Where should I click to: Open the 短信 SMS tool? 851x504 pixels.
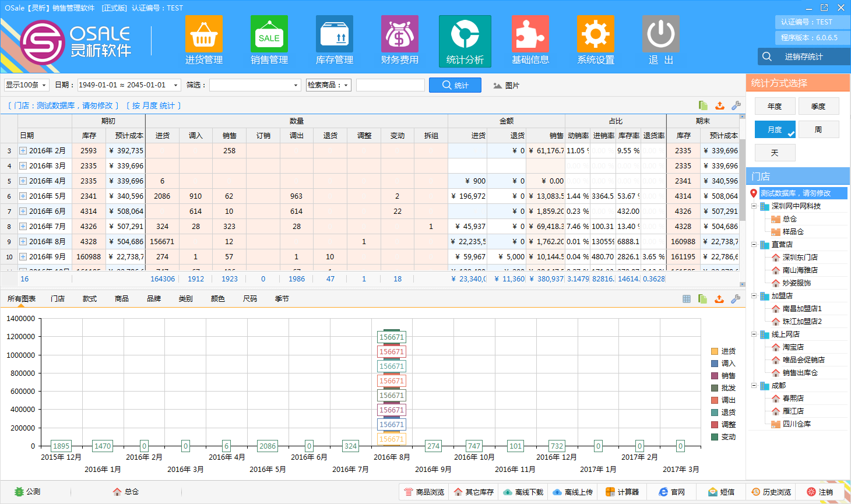[721, 492]
